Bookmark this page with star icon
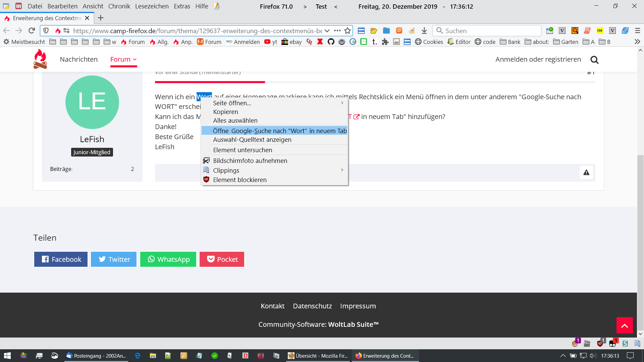The width and height of the screenshot is (644, 362). [347, 31]
